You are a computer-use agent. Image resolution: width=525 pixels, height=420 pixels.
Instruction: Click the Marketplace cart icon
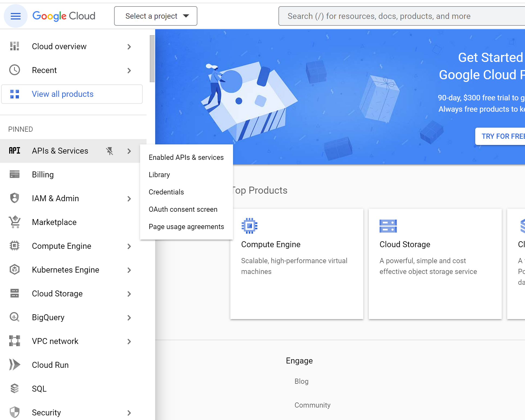coord(15,222)
